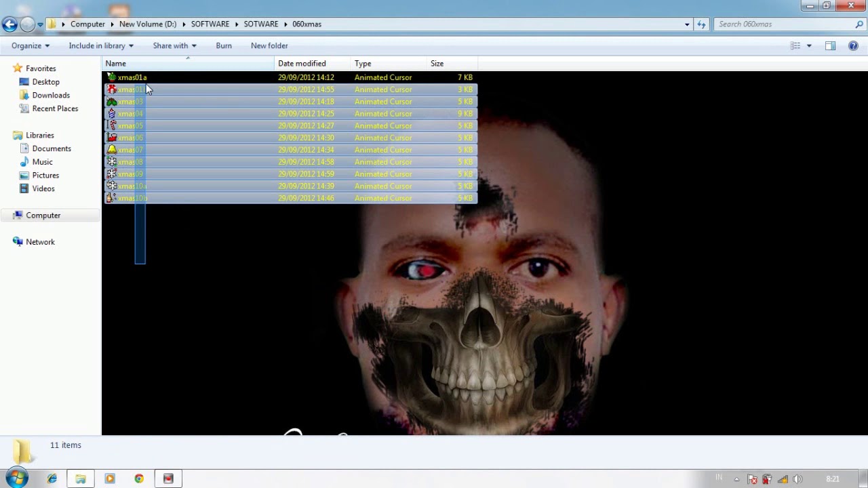Sort by the Type column header

[x=389, y=64]
